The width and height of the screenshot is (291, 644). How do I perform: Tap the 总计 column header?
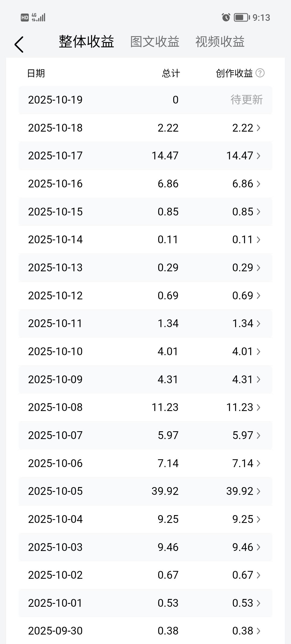point(171,73)
